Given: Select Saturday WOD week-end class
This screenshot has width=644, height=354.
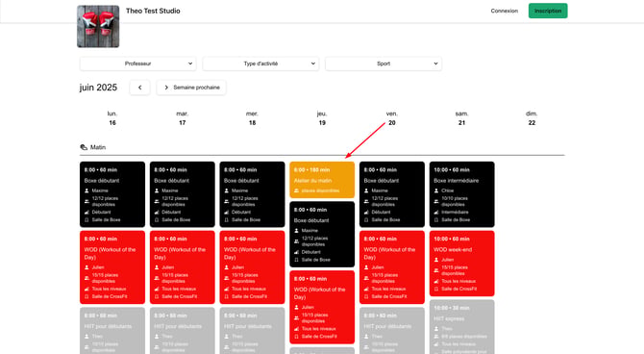Looking at the screenshot, I should (x=462, y=264).
